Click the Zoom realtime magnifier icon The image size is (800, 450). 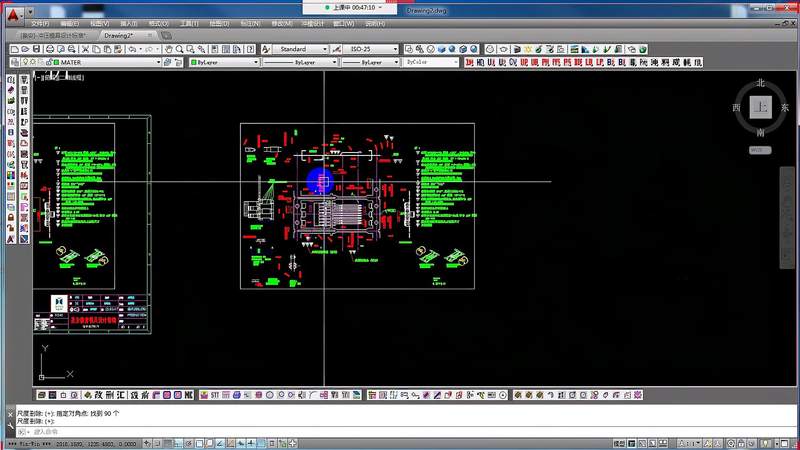[x=180, y=49]
